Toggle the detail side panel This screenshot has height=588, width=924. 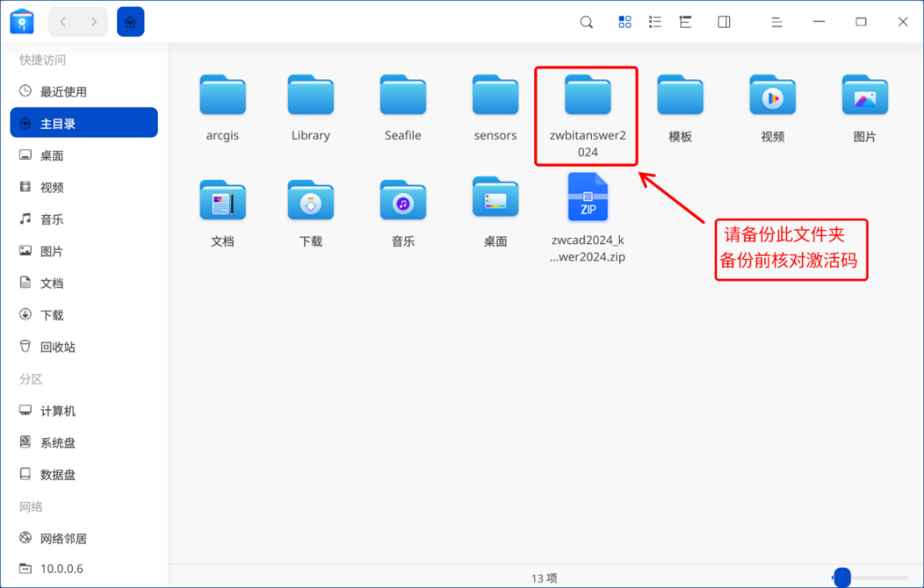[x=723, y=22]
